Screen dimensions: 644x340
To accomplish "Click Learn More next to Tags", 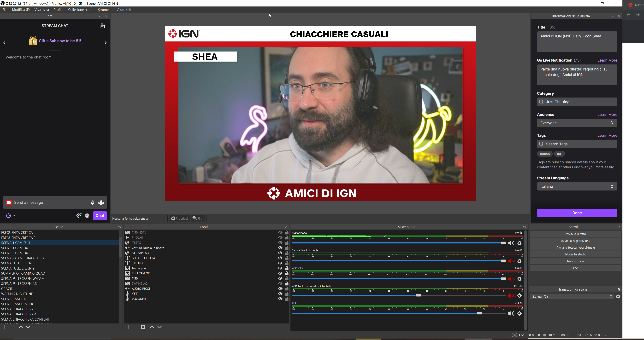I will pos(607,135).
